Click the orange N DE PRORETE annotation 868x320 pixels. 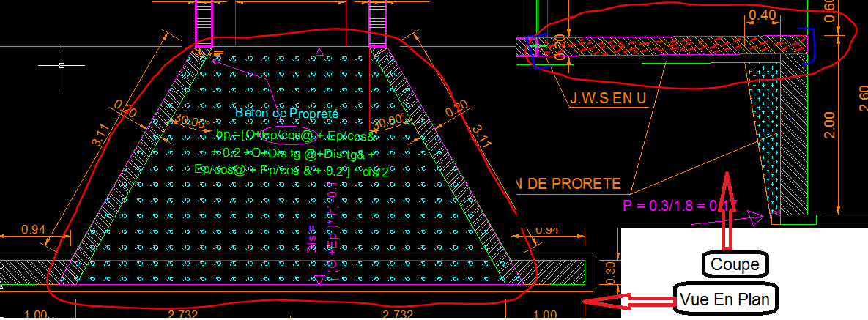(568, 184)
